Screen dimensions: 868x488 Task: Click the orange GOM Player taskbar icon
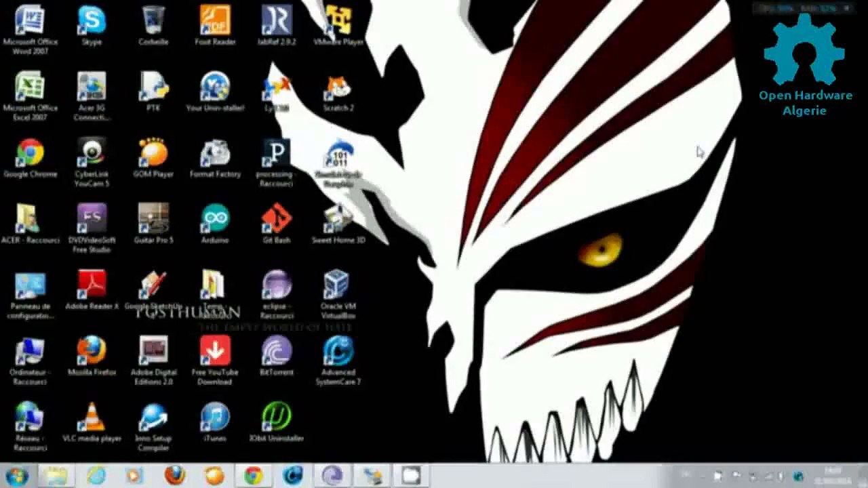[x=214, y=476]
